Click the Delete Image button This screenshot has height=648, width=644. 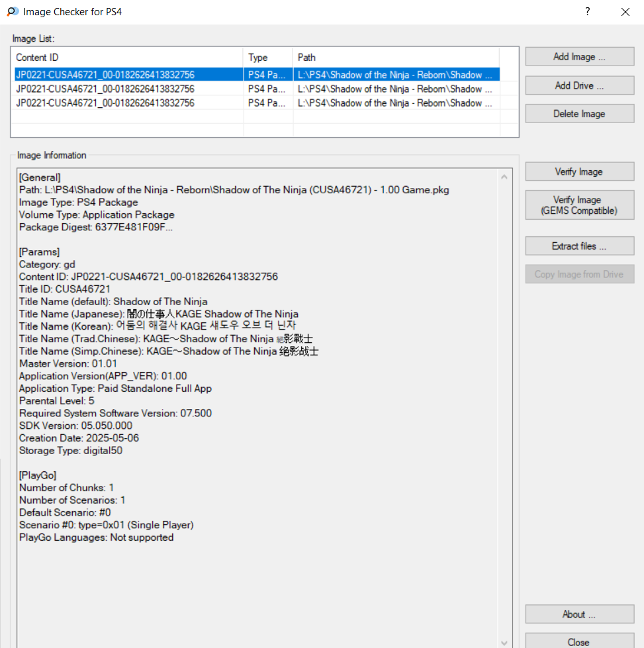[x=580, y=114]
